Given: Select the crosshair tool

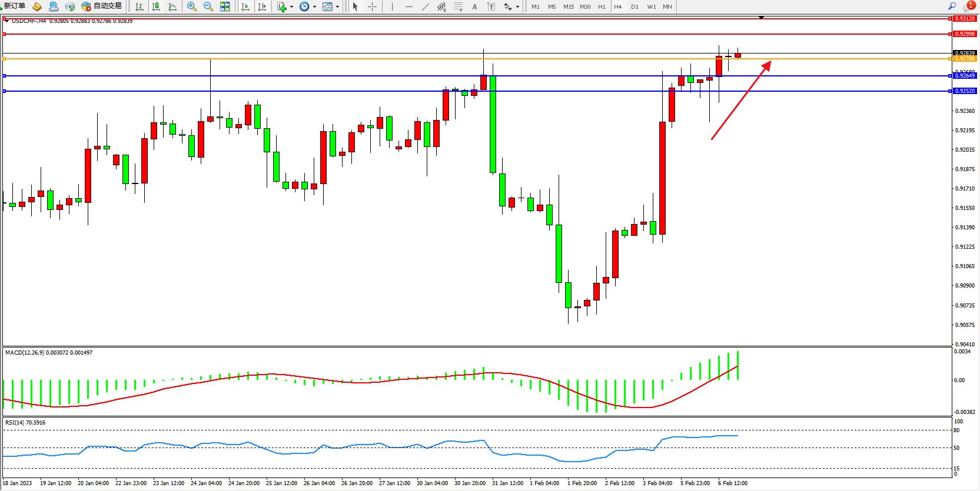Looking at the screenshot, I should (372, 6).
